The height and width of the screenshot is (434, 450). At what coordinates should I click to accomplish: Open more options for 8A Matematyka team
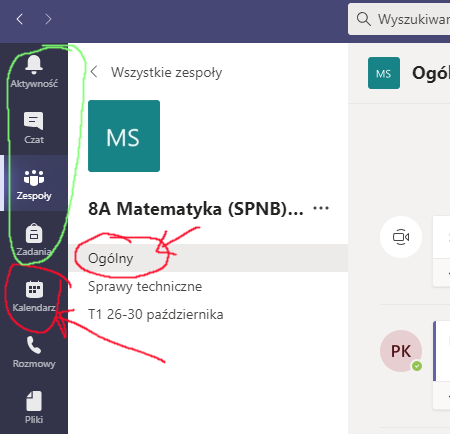[321, 208]
